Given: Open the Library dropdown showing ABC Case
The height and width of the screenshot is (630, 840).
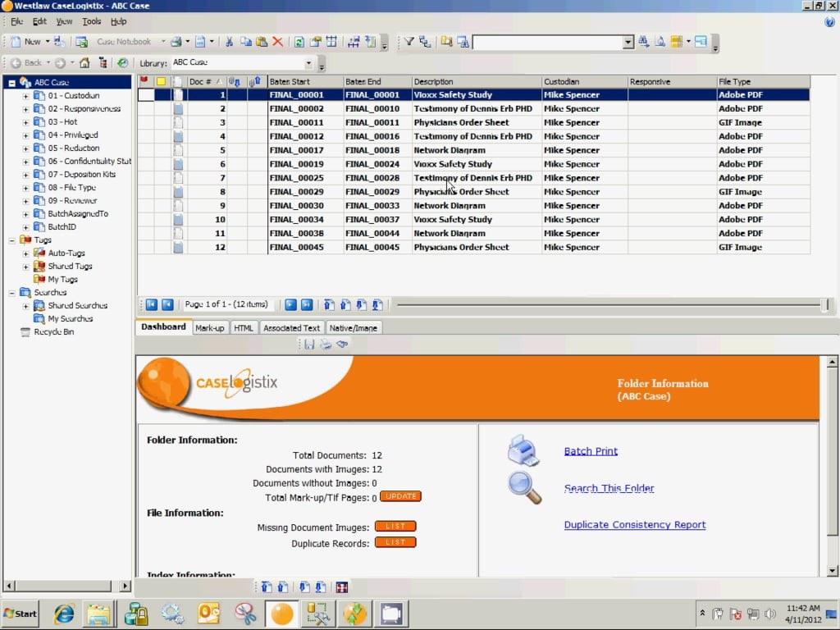Looking at the screenshot, I should (x=308, y=63).
